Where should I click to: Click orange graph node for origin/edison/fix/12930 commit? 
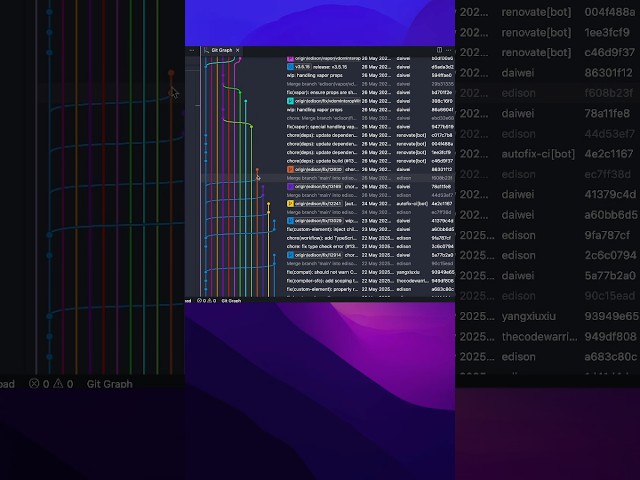click(x=257, y=169)
